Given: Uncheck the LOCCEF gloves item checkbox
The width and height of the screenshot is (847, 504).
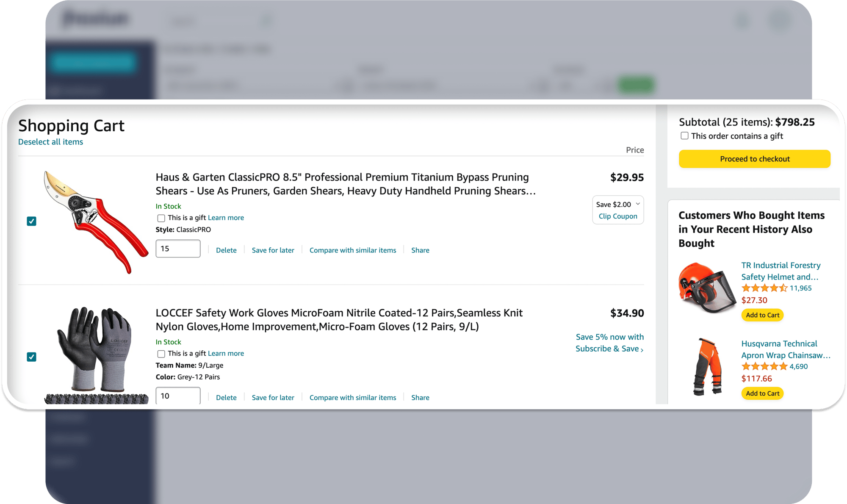Looking at the screenshot, I should (32, 357).
